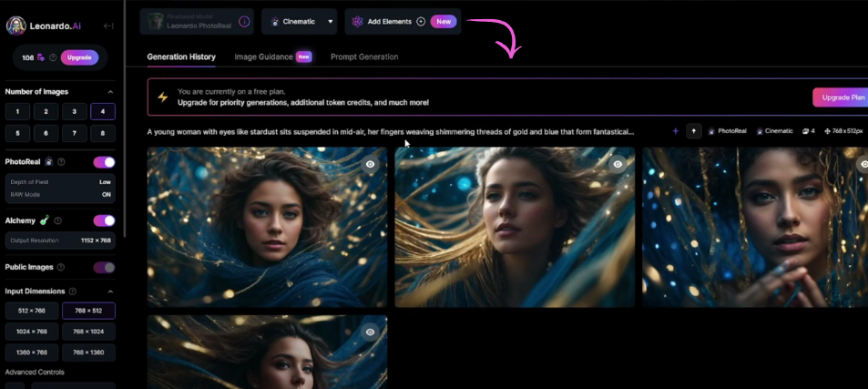Toggle the Alchemy switch
This screenshot has height=389, width=868.
point(104,220)
